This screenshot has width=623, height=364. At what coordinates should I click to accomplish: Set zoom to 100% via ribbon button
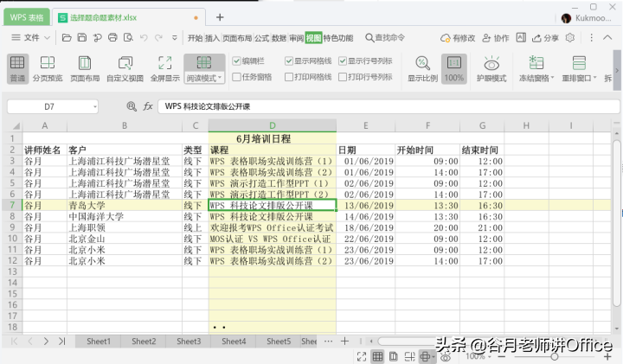click(453, 68)
